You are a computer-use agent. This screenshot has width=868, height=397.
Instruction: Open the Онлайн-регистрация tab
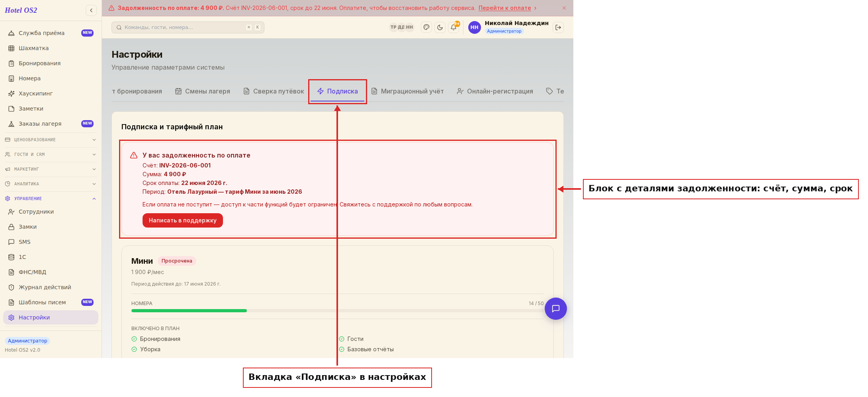coord(495,91)
